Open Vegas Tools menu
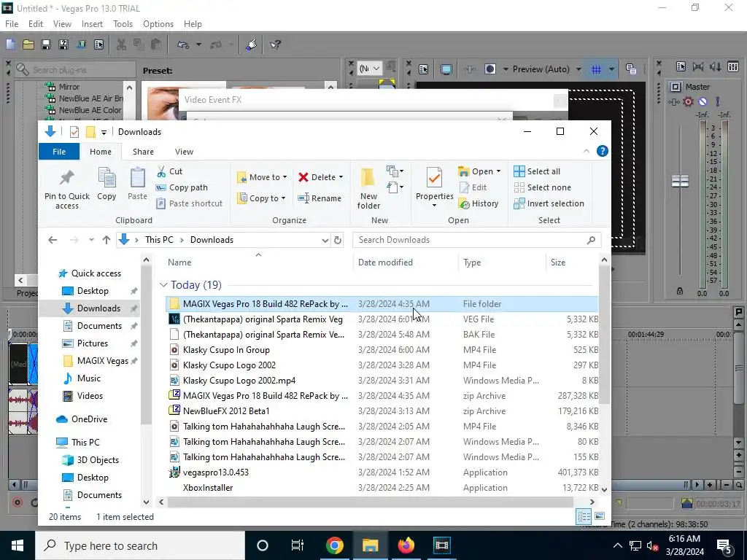747x560 pixels. tap(123, 24)
